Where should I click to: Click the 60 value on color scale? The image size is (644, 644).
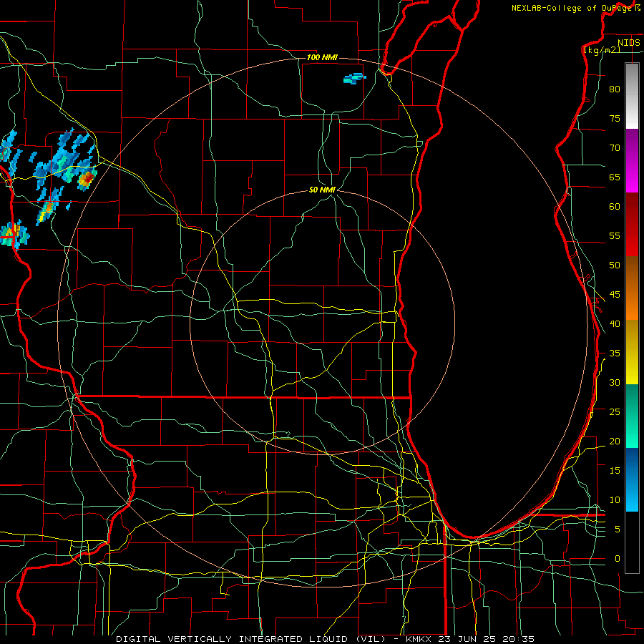click(x=615, y=207)
